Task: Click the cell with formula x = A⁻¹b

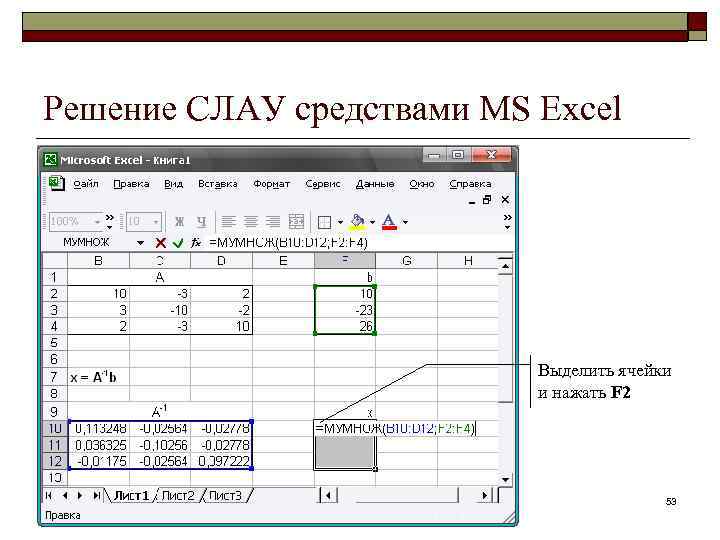Action: pos(99,377)
